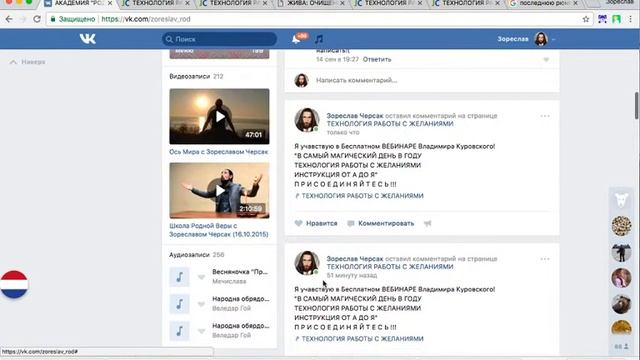Screen dimensions: 640x360
Task: Close the ЖИВА: ОЧИЩ... tab
Action: coord(342,3)
